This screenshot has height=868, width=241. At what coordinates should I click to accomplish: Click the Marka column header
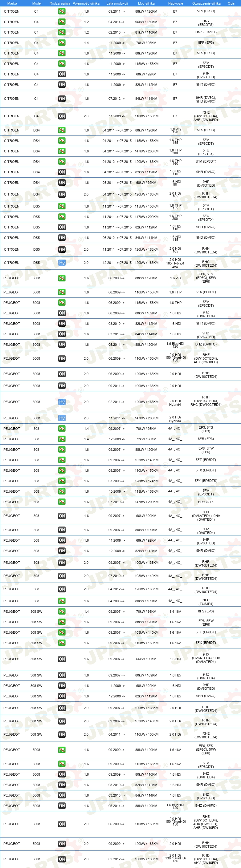(x=12, y=3)
